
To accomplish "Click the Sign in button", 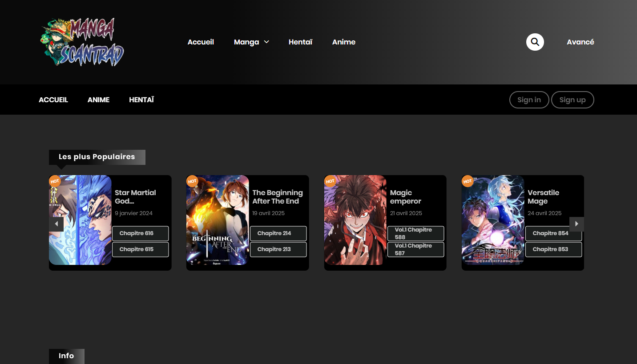I will tap(529, 100).
